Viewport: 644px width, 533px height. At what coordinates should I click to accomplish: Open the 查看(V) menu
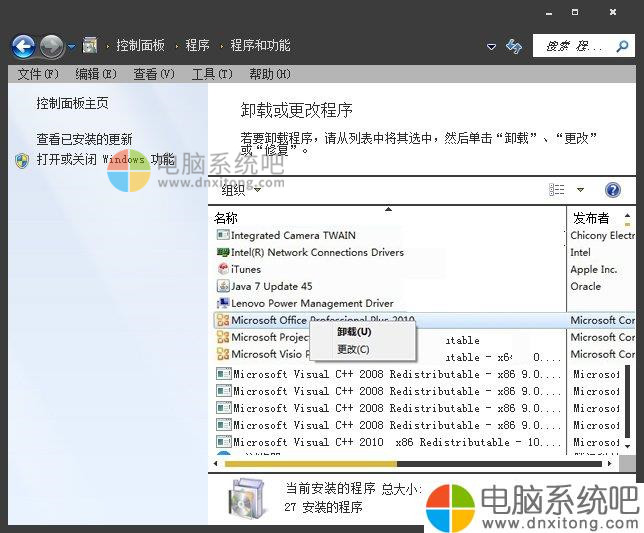click(x=154, y=74)
